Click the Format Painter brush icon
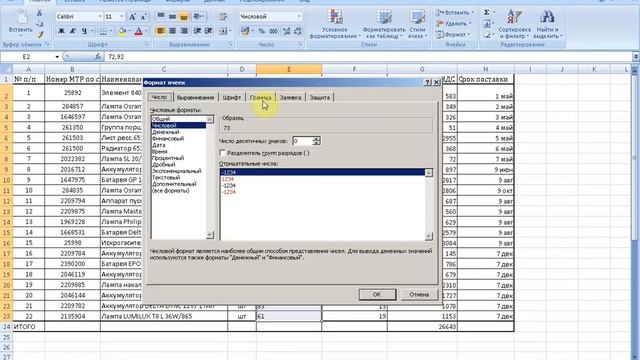Image resolution: width=640 pixels, height=360 pixels. [x=40, y=35]
